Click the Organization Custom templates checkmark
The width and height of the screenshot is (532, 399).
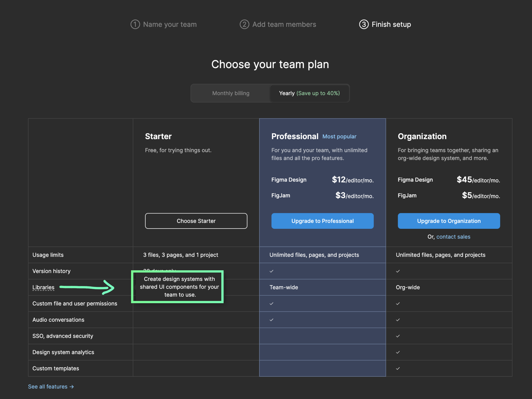[398, 368]
